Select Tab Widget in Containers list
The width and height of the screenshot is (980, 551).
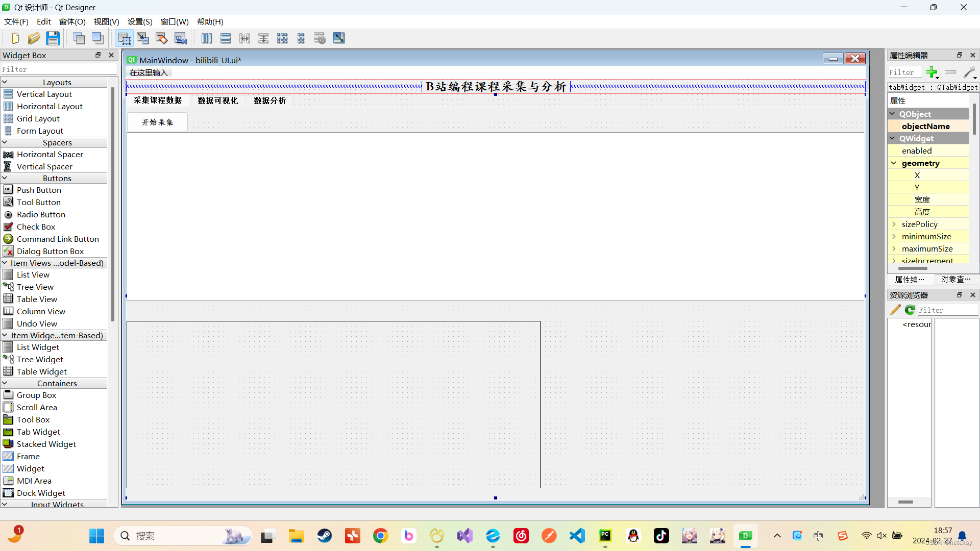[x=38, y=432]
